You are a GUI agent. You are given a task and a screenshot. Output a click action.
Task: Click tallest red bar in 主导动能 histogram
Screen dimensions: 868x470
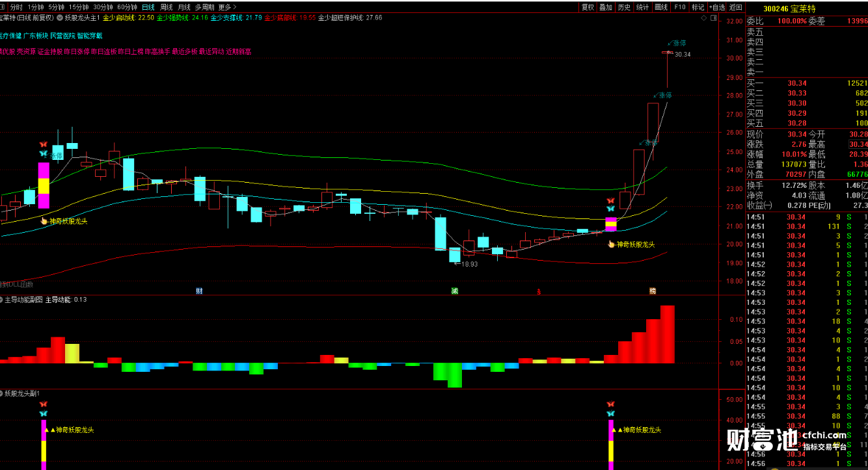coord(668,334)
